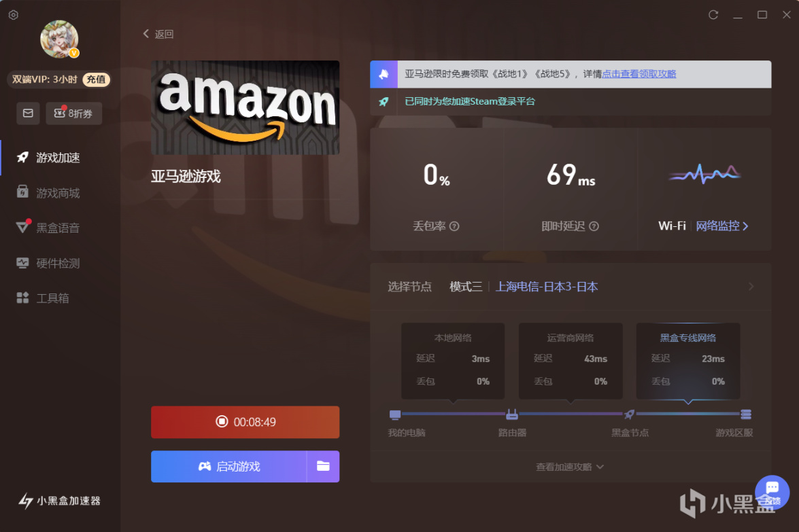The width and height of the screenshot is (799, 532).
Task: Click 启动游戏 launch button
Action: pyautogui.click(x=228, y=466)
